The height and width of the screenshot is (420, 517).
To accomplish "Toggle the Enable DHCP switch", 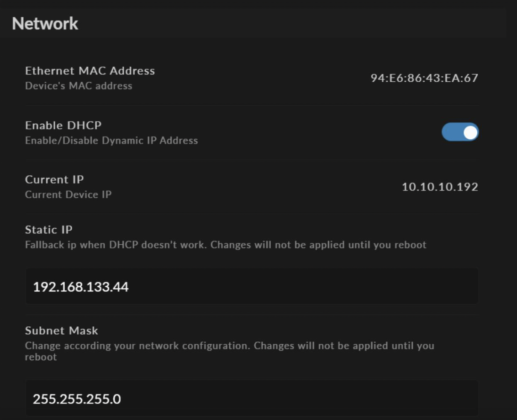I will [x=460, y=132].
